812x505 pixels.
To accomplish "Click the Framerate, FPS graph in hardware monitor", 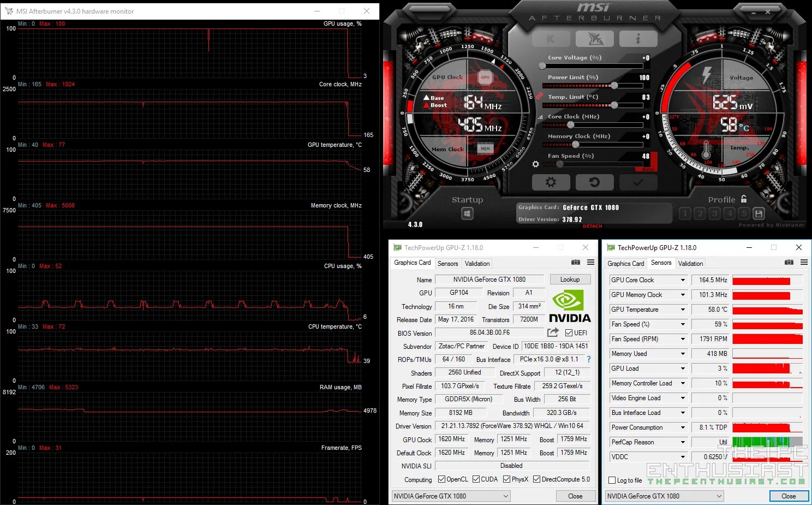I will point(189,477).
